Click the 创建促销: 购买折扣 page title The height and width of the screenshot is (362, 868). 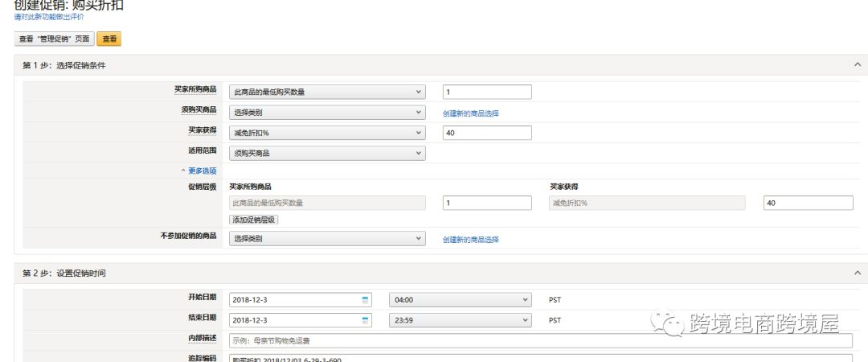tap(68, 5)
